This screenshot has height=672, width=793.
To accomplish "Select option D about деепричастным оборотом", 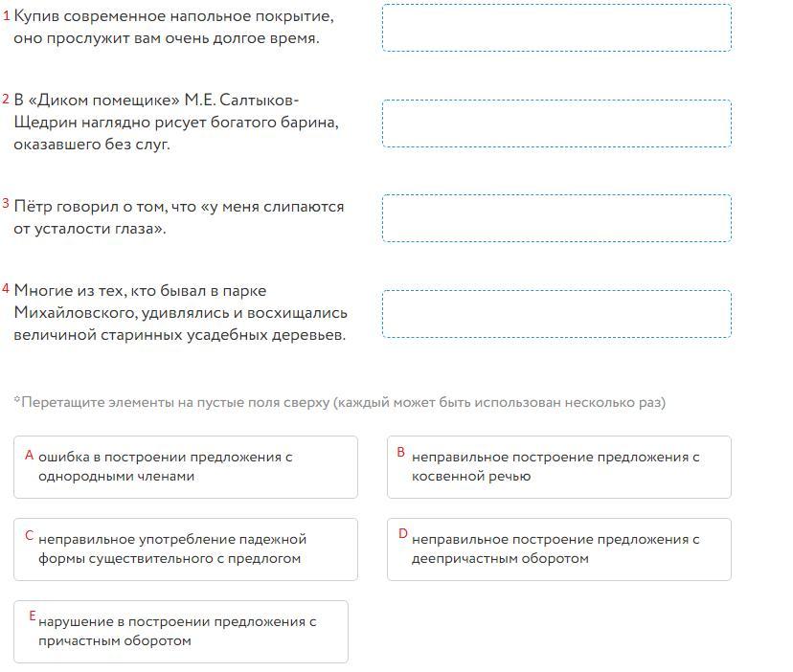I will pyautogui.click(x=559, y=549).
